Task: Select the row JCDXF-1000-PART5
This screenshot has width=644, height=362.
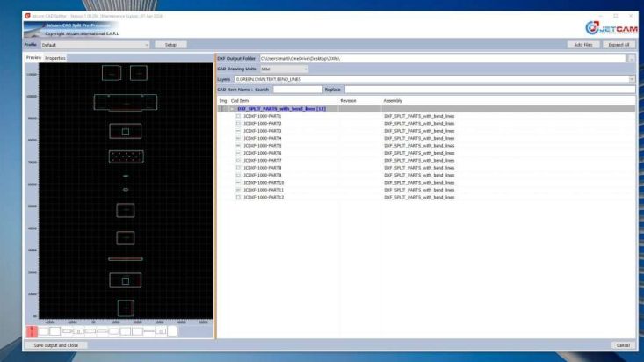Action: click(426, 146)
